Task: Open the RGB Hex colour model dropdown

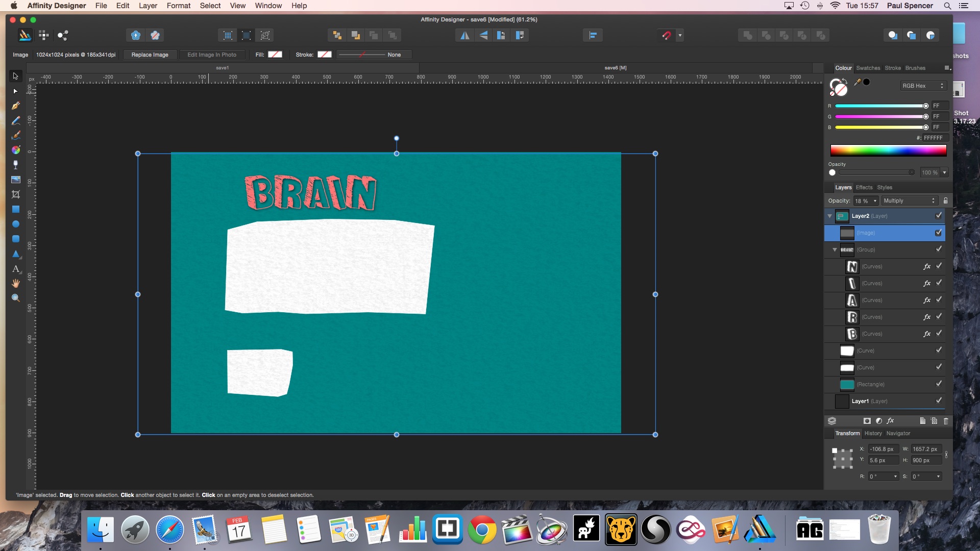Action: (x=923, y=86)
